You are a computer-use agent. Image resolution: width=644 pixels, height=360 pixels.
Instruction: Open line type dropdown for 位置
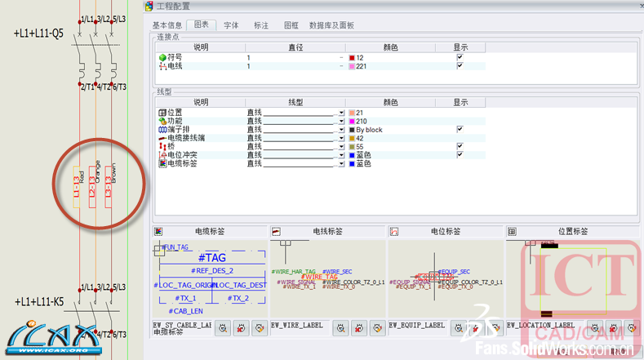click(x=341, y=113)
